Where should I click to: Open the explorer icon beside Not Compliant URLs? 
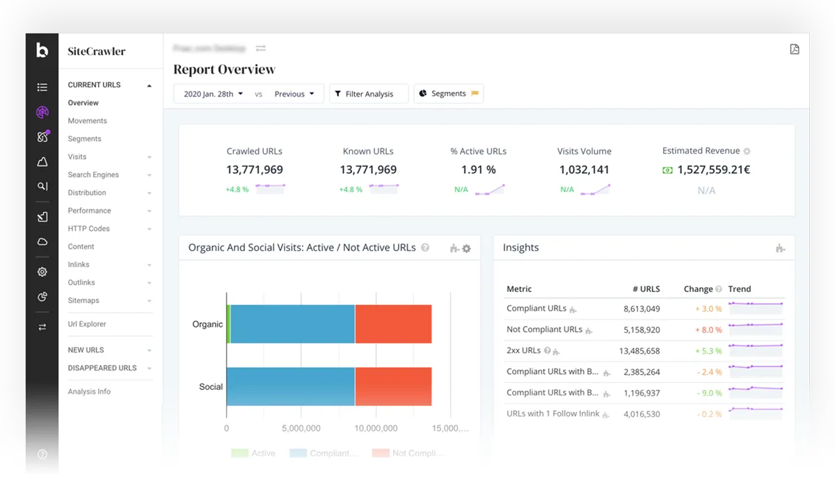click(x=589, y=330)
